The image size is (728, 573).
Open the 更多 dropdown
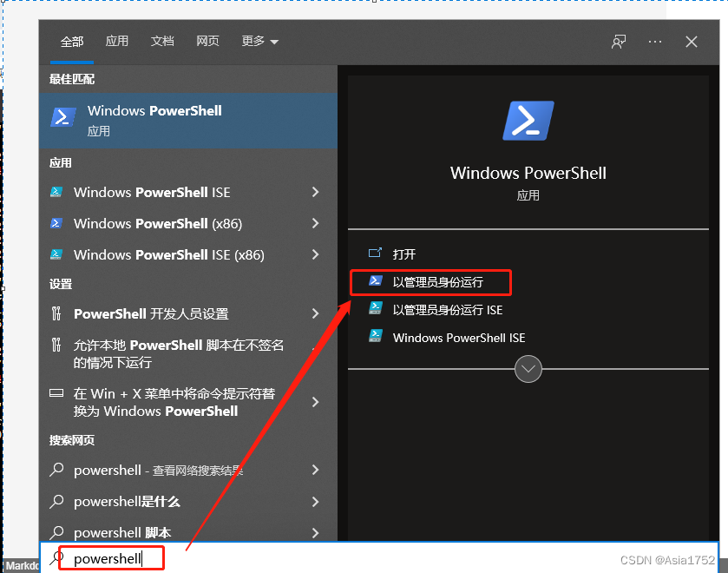259,42
